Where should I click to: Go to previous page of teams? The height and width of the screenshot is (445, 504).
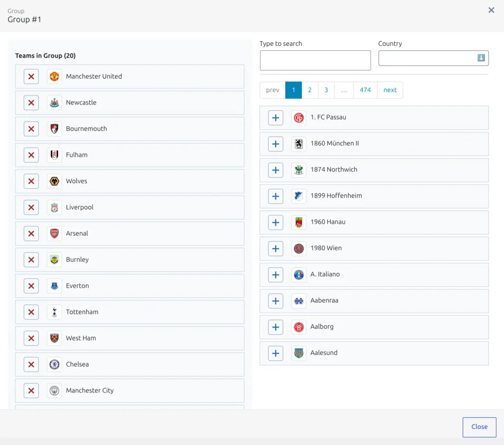point(273,90)
